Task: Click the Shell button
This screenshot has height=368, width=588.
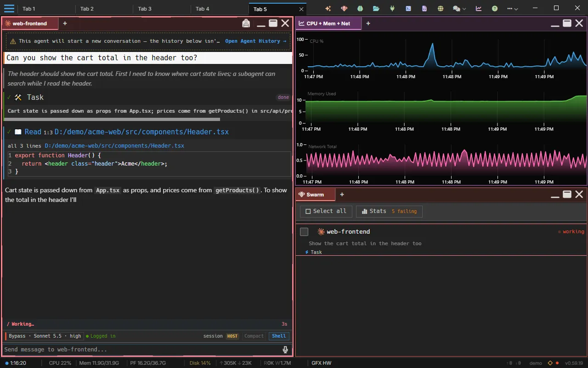Action: (x=279, y=336)
